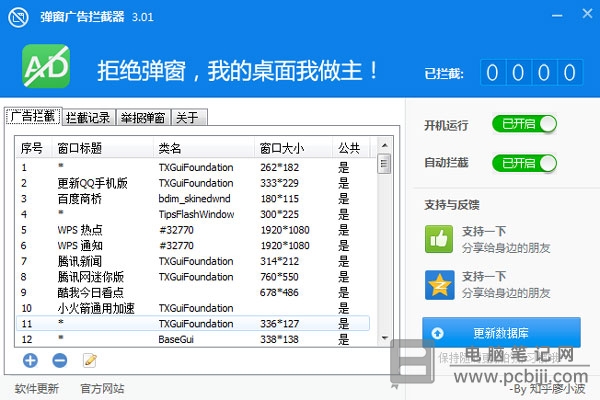Remove selected rule with minus icon
The width and height of the screenshot is (600, 400).
(60, 360)
